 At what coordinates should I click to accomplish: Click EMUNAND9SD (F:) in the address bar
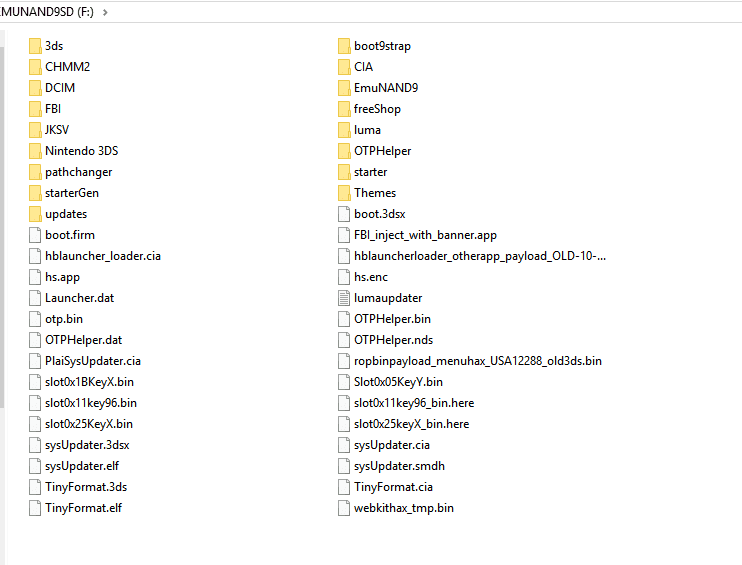[x=47, y=12]
